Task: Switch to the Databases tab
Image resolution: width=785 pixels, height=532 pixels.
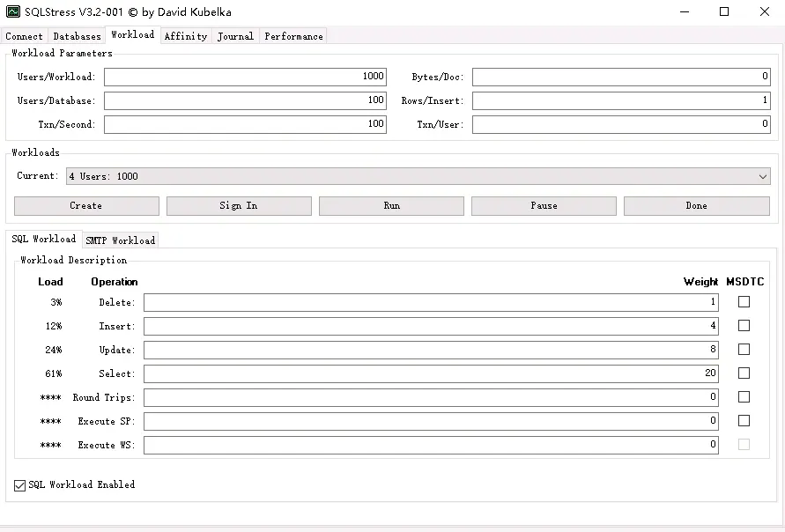Action: click(x=77, y=36)
